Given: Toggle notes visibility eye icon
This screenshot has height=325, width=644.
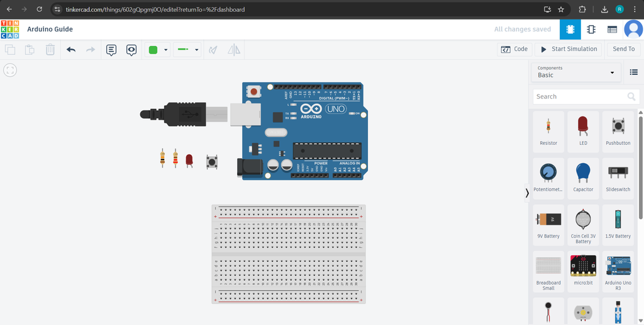Looking at the screenshot, I should [x=131, y=50].
